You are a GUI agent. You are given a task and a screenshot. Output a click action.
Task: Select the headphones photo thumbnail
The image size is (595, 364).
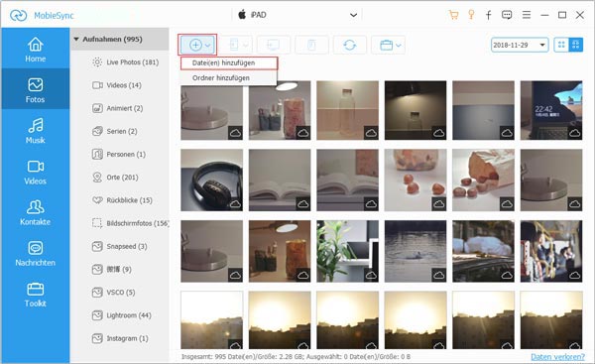pos(212,180)
